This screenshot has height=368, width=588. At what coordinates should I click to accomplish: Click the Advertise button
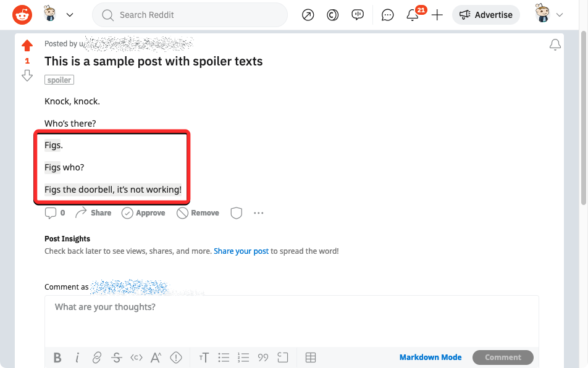coord(485,15)
